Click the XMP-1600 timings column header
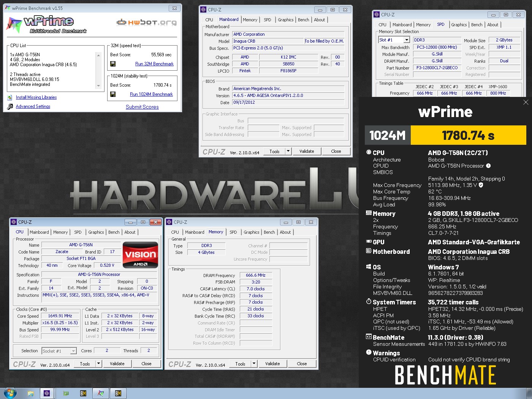 pyautogui.click(x=498, y=87)
